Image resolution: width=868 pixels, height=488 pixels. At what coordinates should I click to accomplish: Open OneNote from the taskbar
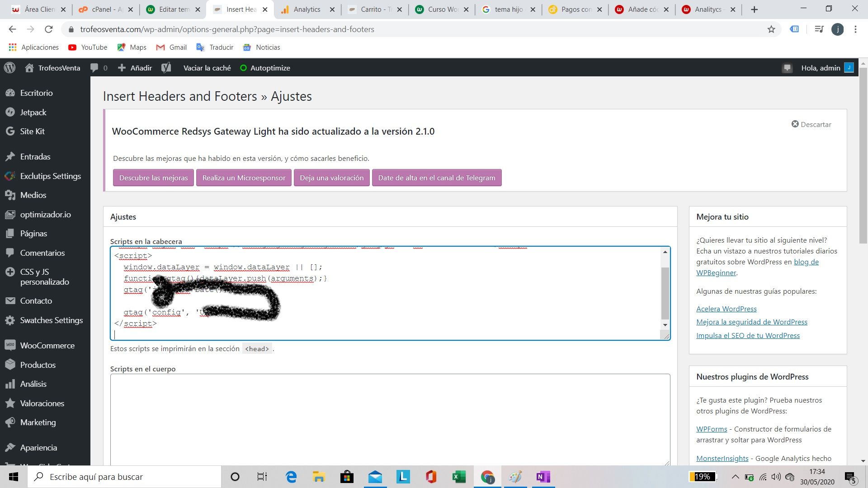point(543,477)
